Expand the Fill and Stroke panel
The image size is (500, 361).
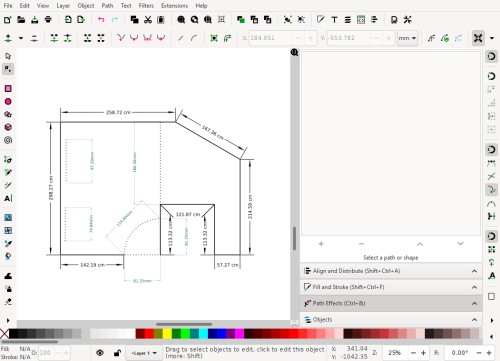pos(391,287)
